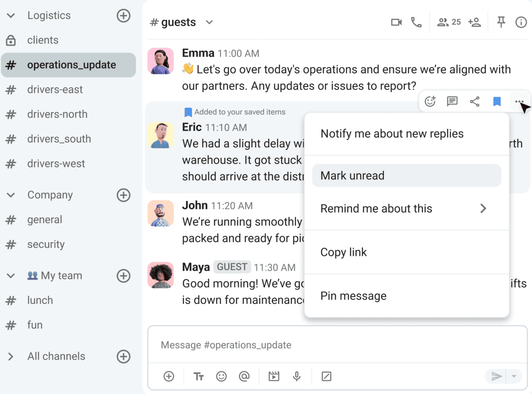Click the microphone icon to record audio
Viewport: 532px width, 394px height.
[x=297, y=376]
